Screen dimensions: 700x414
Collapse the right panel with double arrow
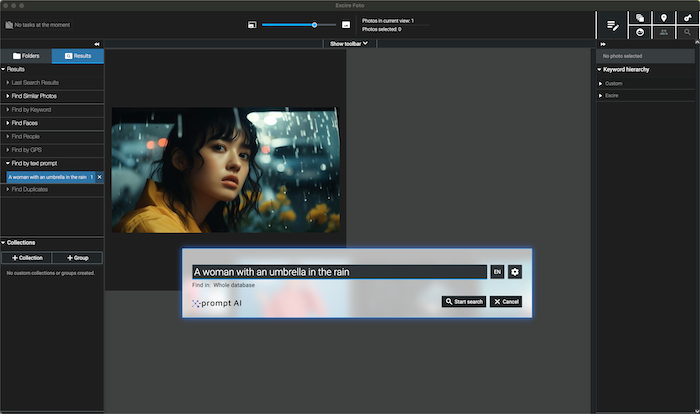point(602,44)
